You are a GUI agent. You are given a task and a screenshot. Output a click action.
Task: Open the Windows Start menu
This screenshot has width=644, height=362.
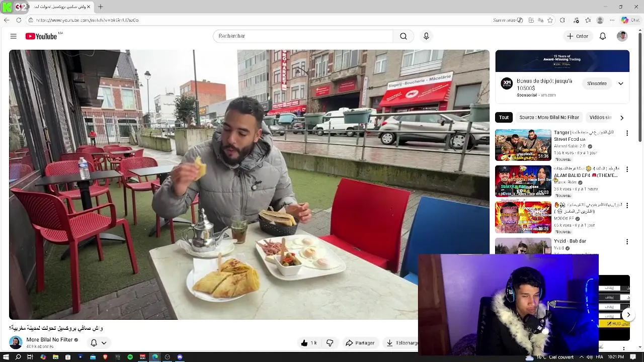click(x=6, y=357)
